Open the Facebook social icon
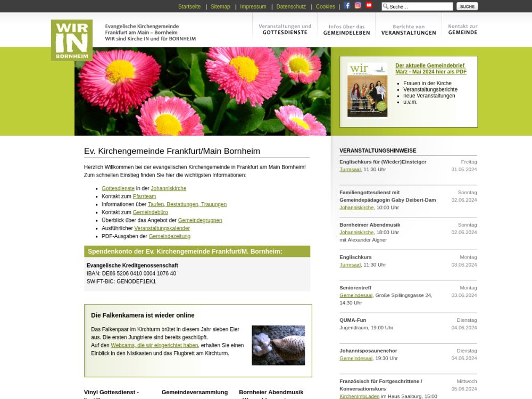 347,5
